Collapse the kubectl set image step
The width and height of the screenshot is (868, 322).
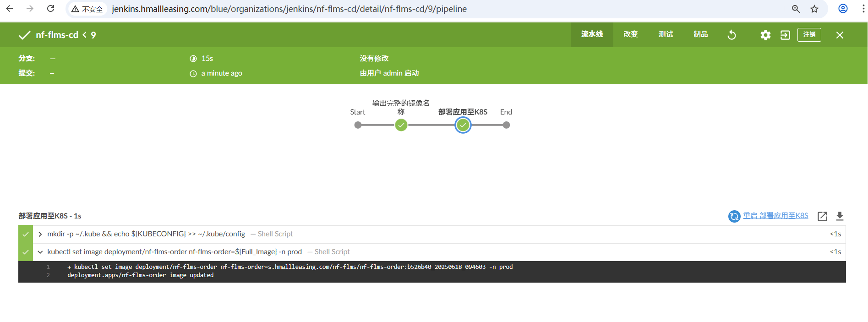40,252
